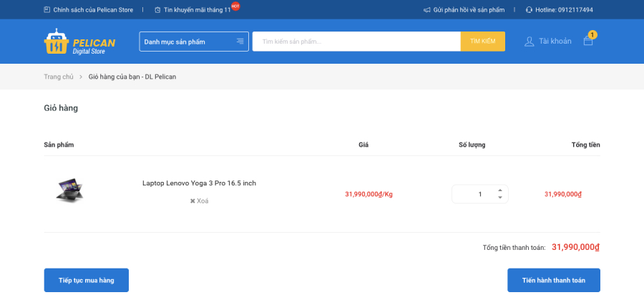Click the user account silhouette icon

[529, 41]
